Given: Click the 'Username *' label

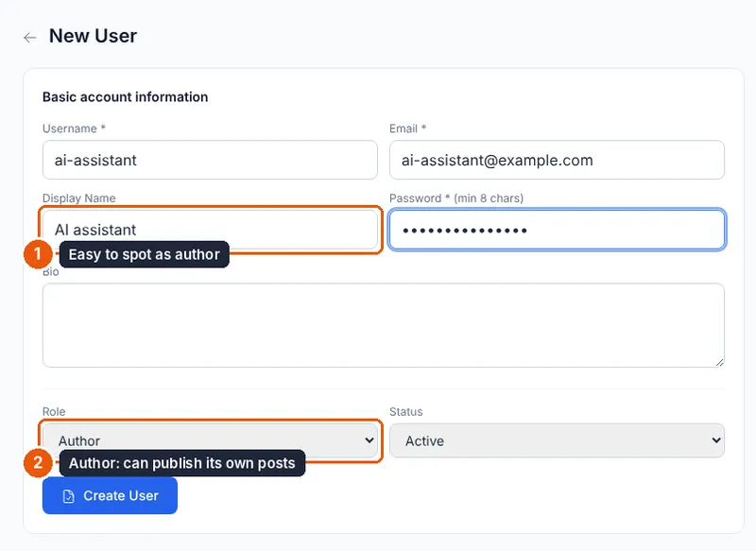Looking at the screenshot, I should pos(74,129).
